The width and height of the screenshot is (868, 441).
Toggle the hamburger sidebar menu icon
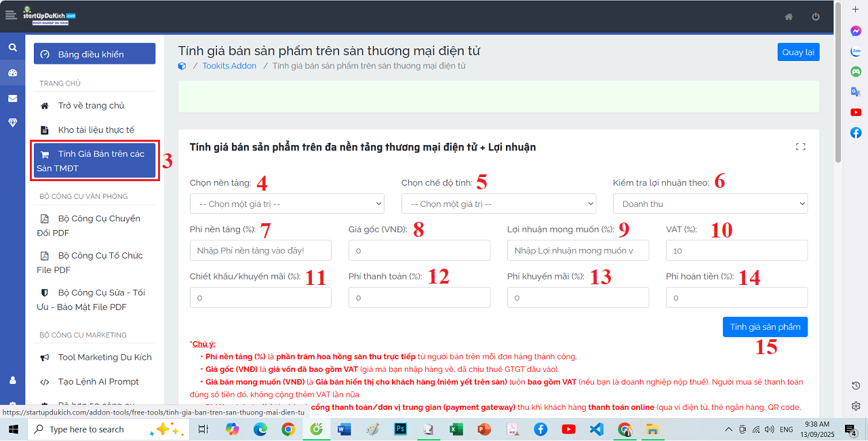[10, 15]
